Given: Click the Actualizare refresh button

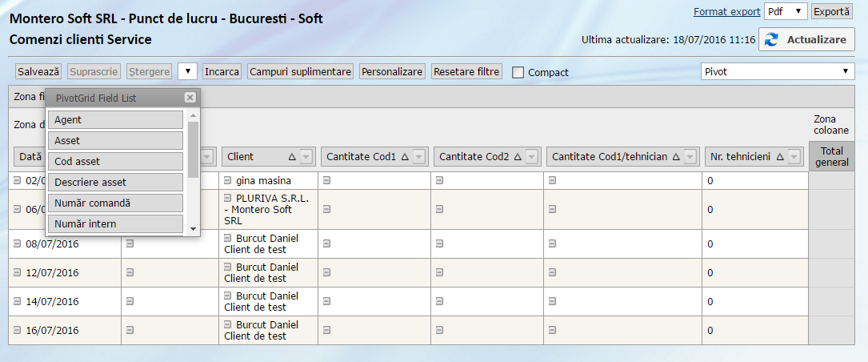Looking at the screenshot, I should pos(806,40).
